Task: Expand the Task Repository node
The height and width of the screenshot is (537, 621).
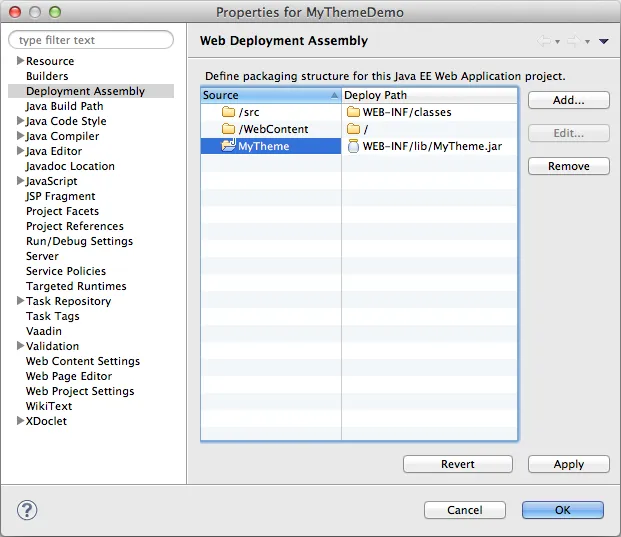Action: tap(20, 301)
